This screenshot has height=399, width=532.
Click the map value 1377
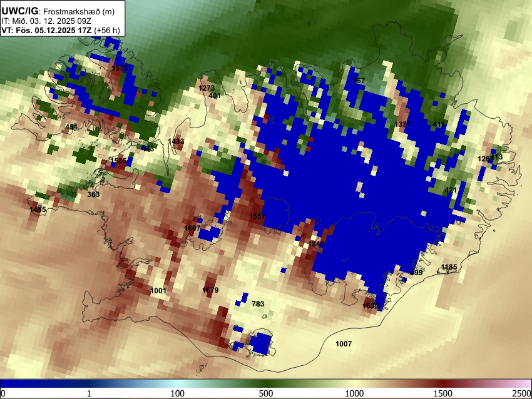point(402,124)
